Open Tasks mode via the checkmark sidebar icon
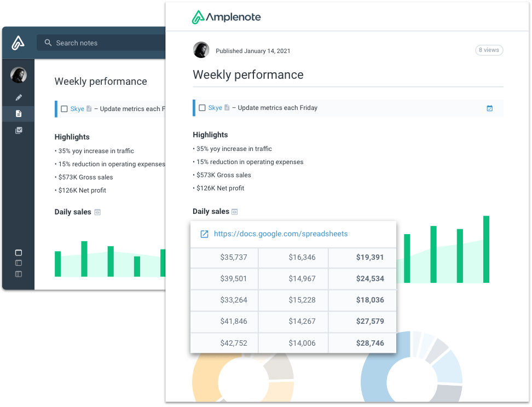The height and width of the screenshot is (407, 532). [x=19, y=130]
